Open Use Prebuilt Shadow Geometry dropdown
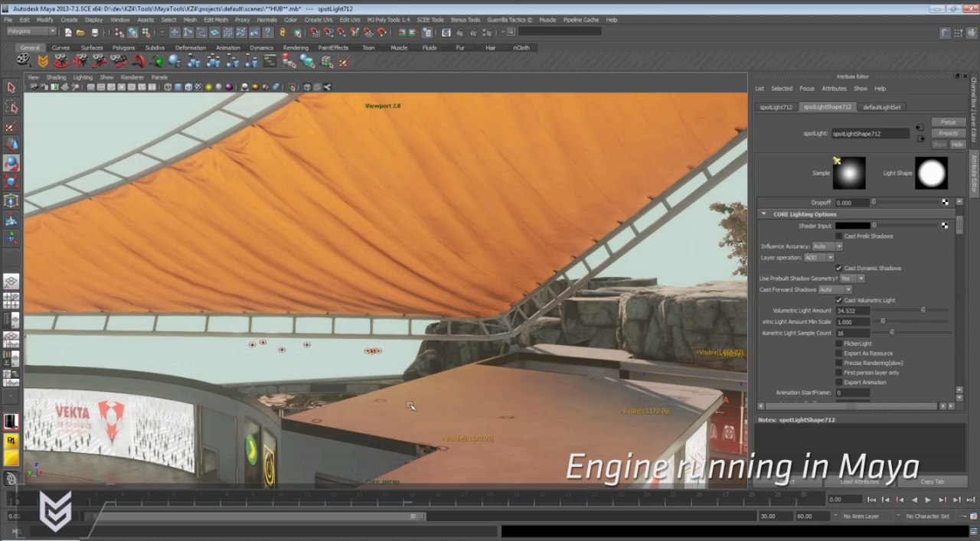The width and height of the screenshot is (980, 541). point(852,279)
